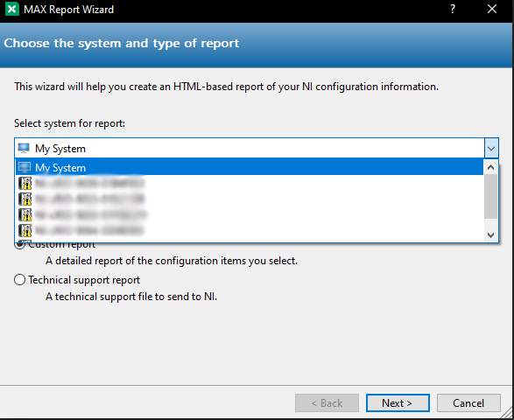The image size is (514, 420).
Task: Close the MAX Report Wizard window
Action: [492, 9]
